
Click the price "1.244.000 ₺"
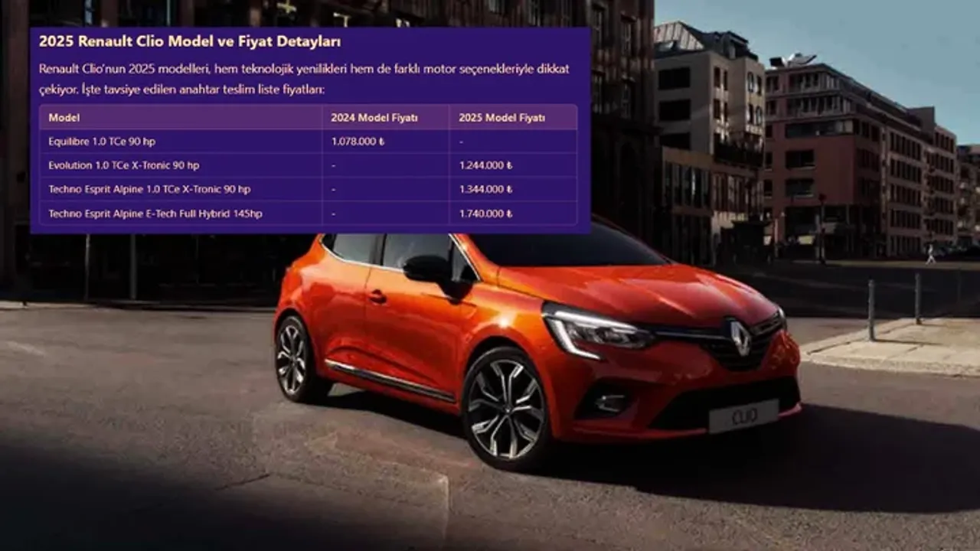pyautogui.click(x=486, y=165)
